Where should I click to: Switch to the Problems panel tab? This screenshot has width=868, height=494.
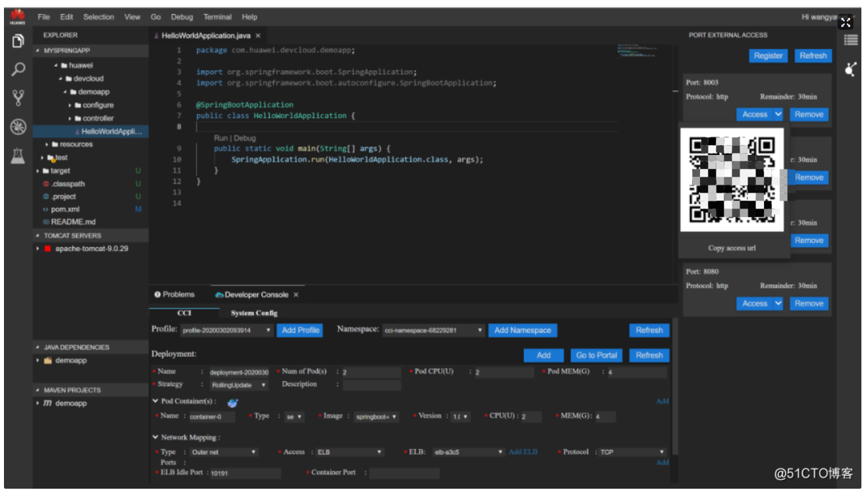pyautogui.click(x=175, y=295)
